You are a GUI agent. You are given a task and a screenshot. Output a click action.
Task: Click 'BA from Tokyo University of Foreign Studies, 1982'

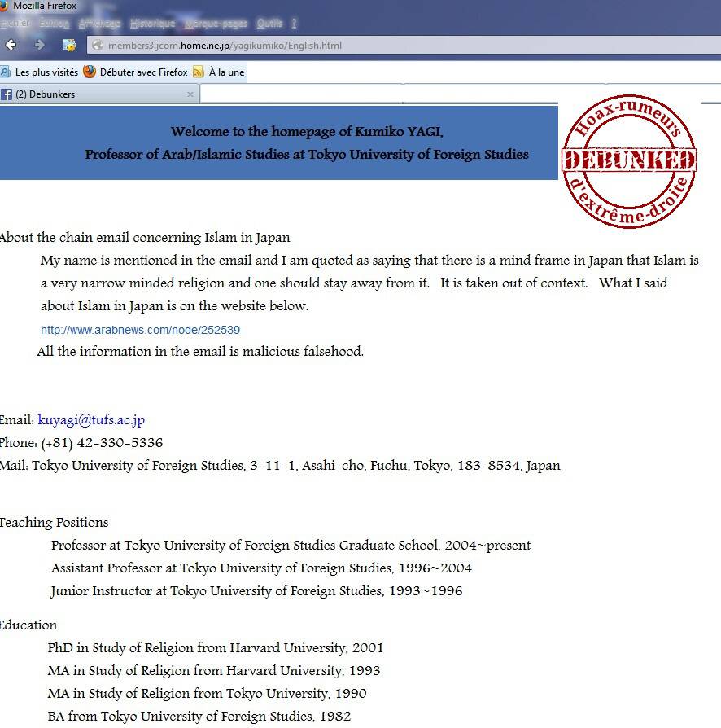tap(199, 716)
